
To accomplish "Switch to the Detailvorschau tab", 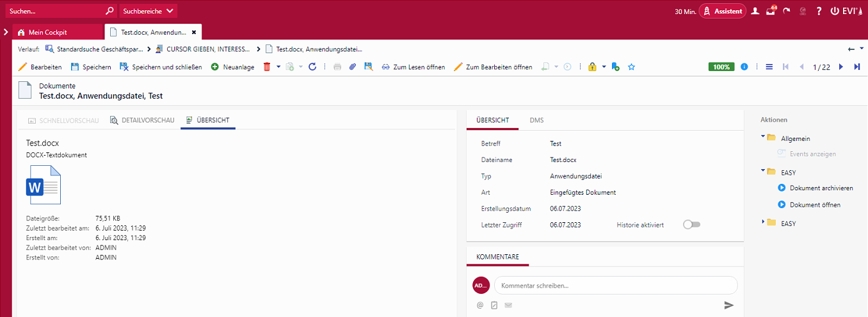I will click(141, 120).
